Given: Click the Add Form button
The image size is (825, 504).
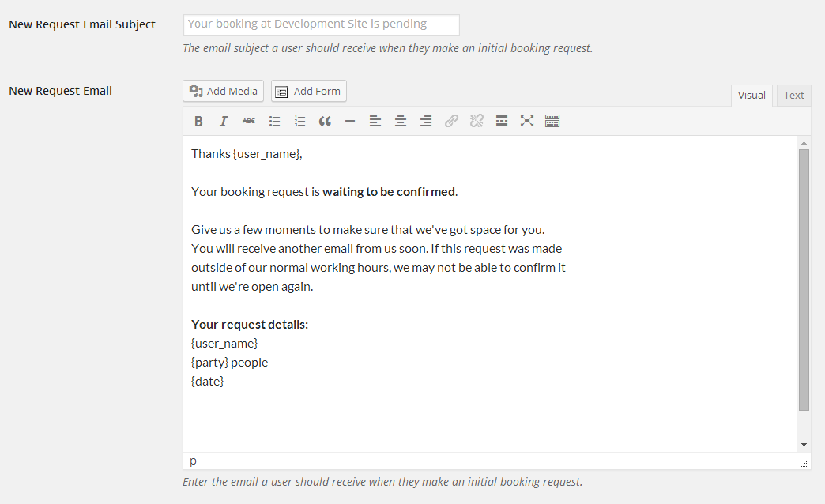Looking at the screenshot, I should click(309, 91).
